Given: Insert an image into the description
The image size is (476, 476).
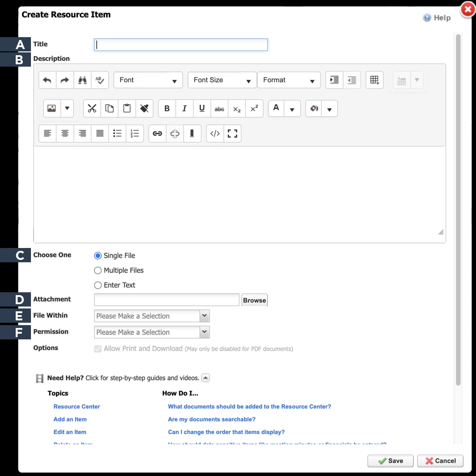Looking at the screenshot, I should (52, 109).
